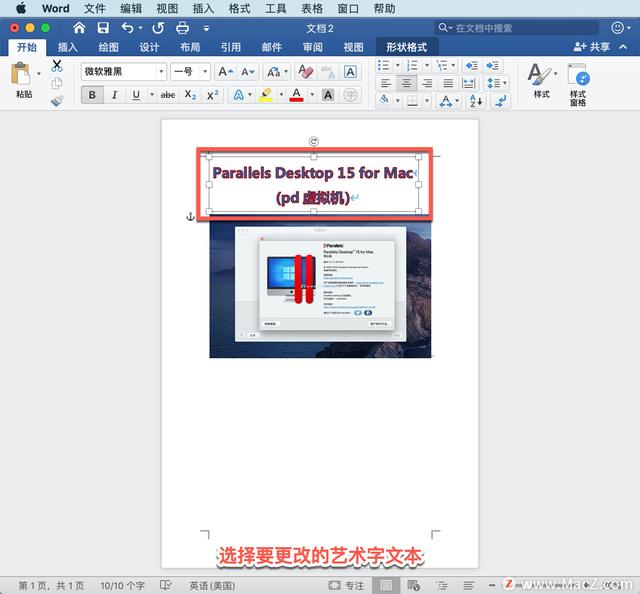Align text right

427,83
